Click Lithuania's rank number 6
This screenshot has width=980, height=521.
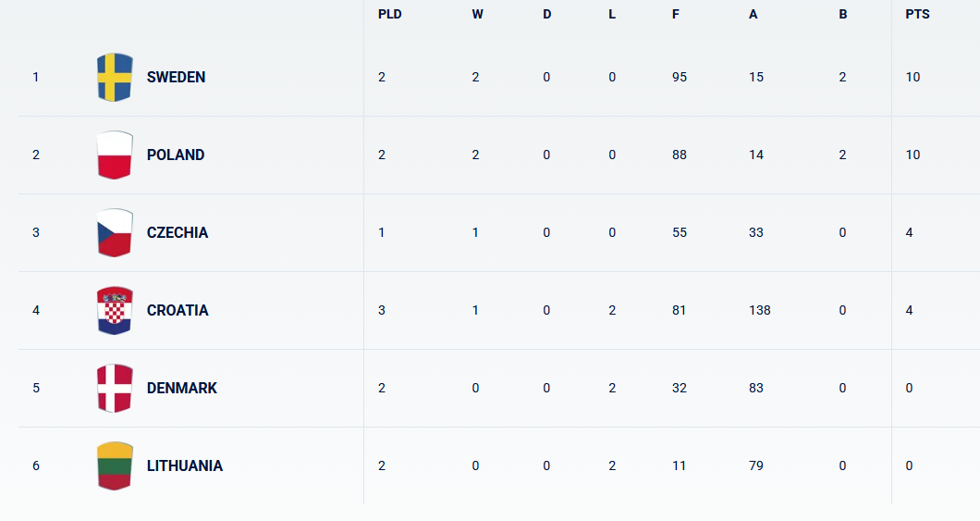pos(36,465)
